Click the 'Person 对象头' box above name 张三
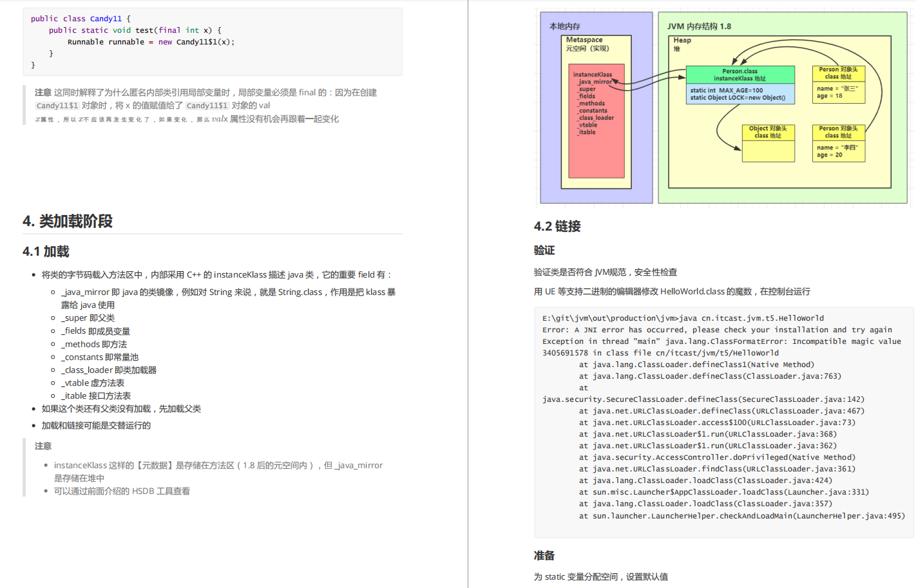This screenshot has height=588, width=916. pos(838,73)
